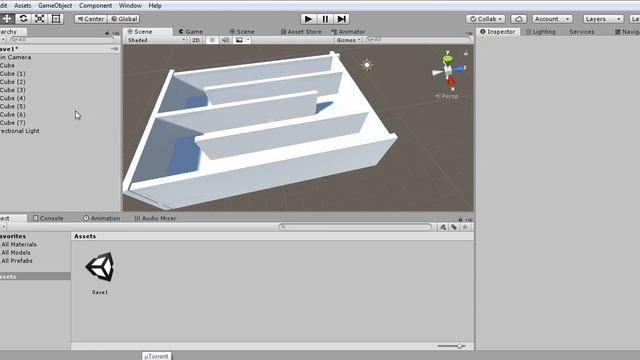The height and width of the screenshot is (360, 640).
Task: Open the Assets menu
Action: (22, 6)
